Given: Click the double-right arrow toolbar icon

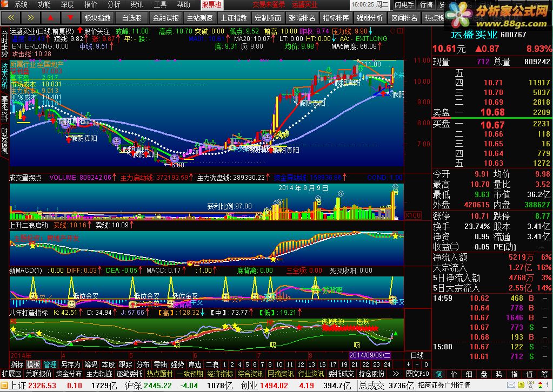Looking at the screenshot, I should pos(31,18).
